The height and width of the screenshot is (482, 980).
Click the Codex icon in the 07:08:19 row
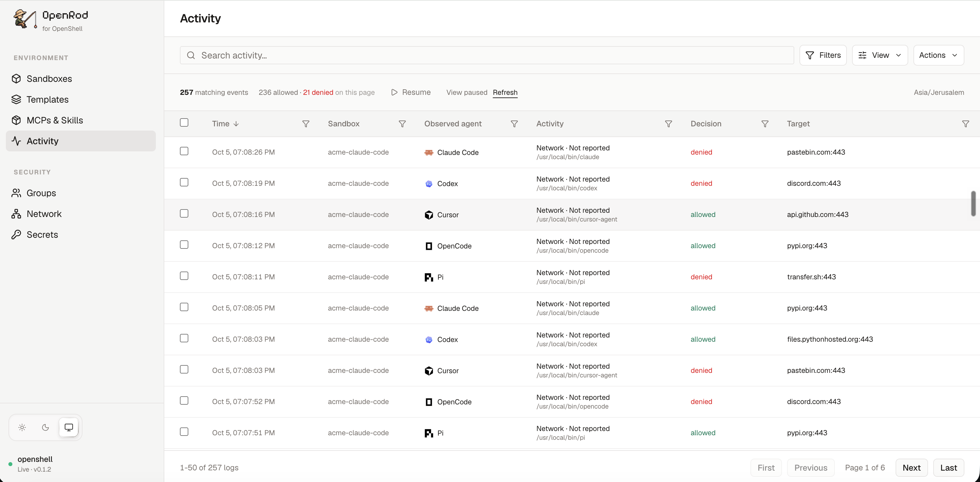[429, 184]
